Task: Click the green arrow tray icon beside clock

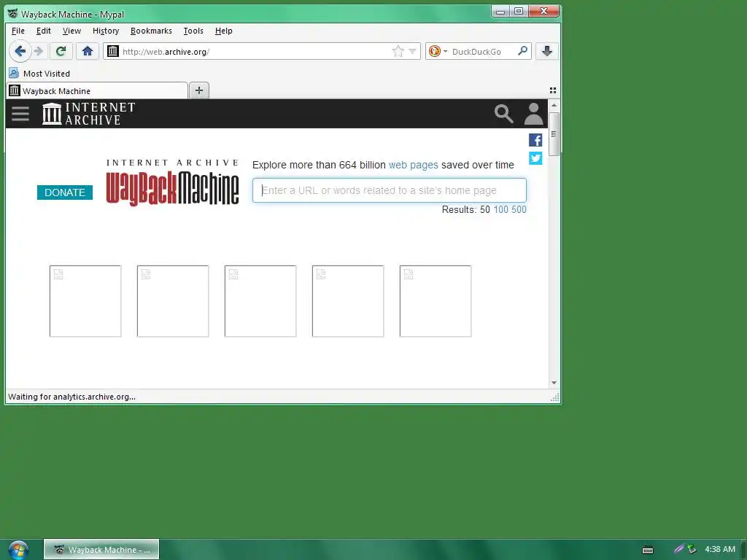Action: pyautogui.click(x=692, y=549)
